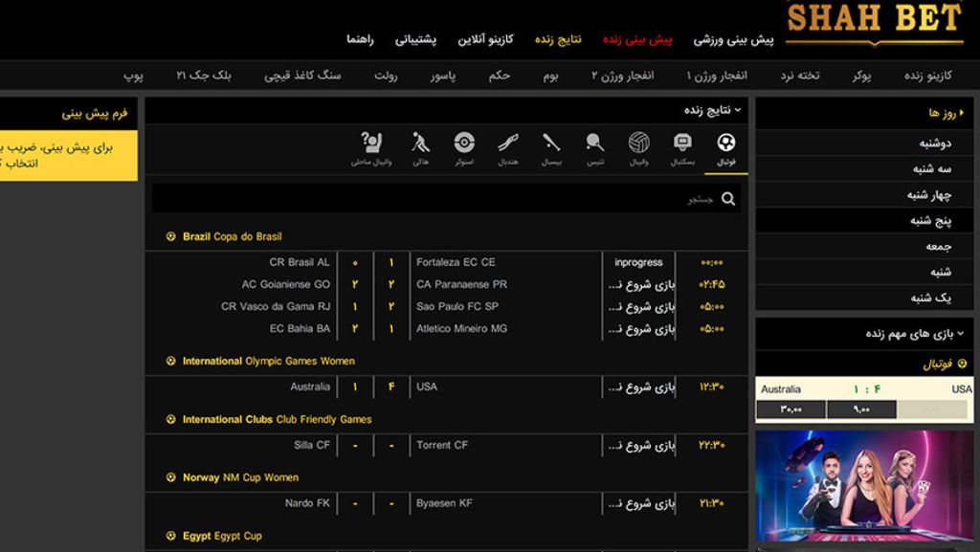Click the AC Goianiense GO team name
This screenshot has width=980, height=552.
pos(285,284)
